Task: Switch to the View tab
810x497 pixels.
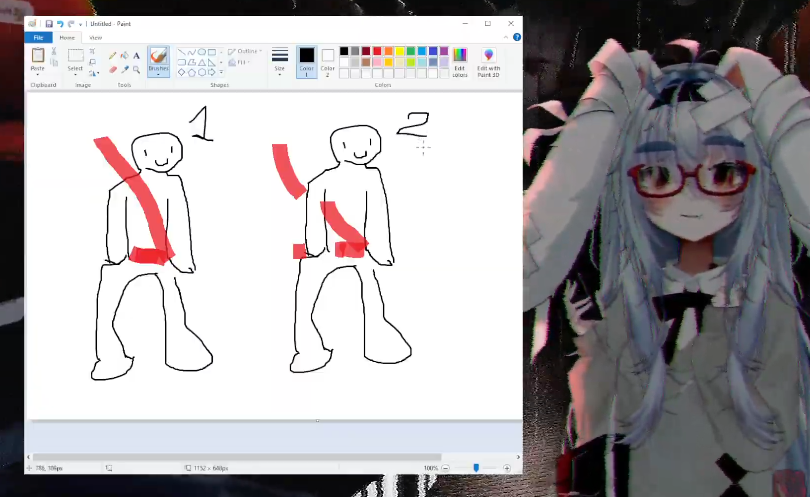Action: pyautogui.click(x=96, y=37)
